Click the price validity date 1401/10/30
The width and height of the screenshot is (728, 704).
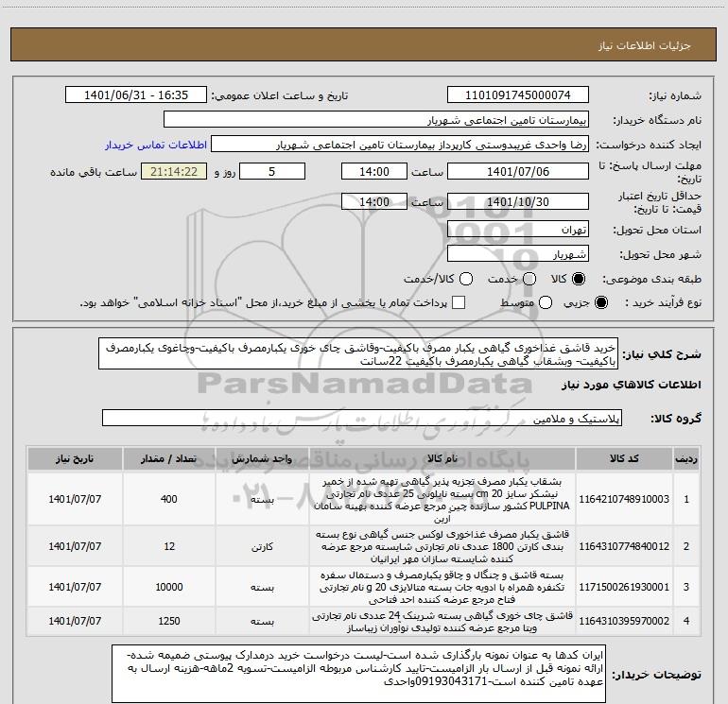tap(518, 201)
